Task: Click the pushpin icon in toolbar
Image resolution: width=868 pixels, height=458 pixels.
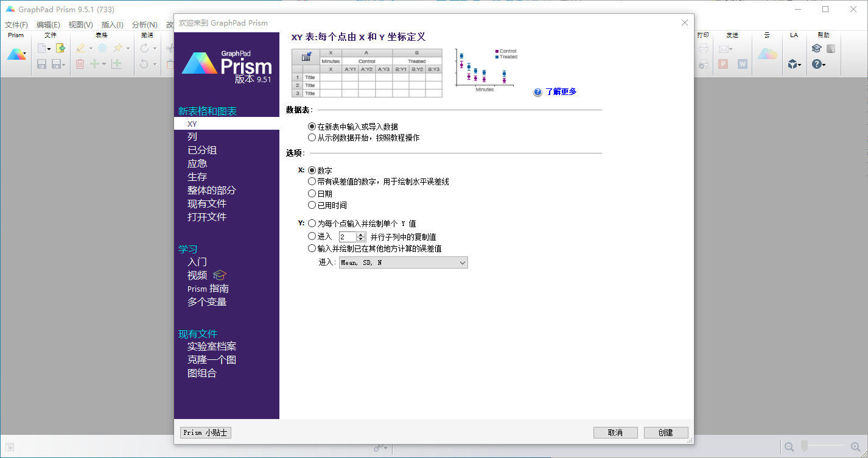Action: pyautogui.click(x=118, y=48)
